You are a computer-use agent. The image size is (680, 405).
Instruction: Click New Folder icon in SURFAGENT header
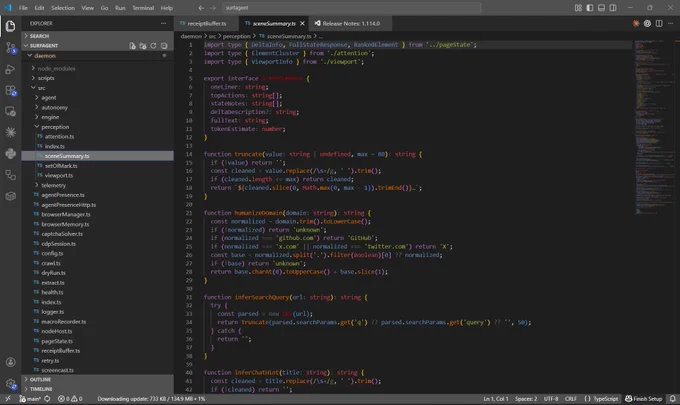click(x=143, y=46)
